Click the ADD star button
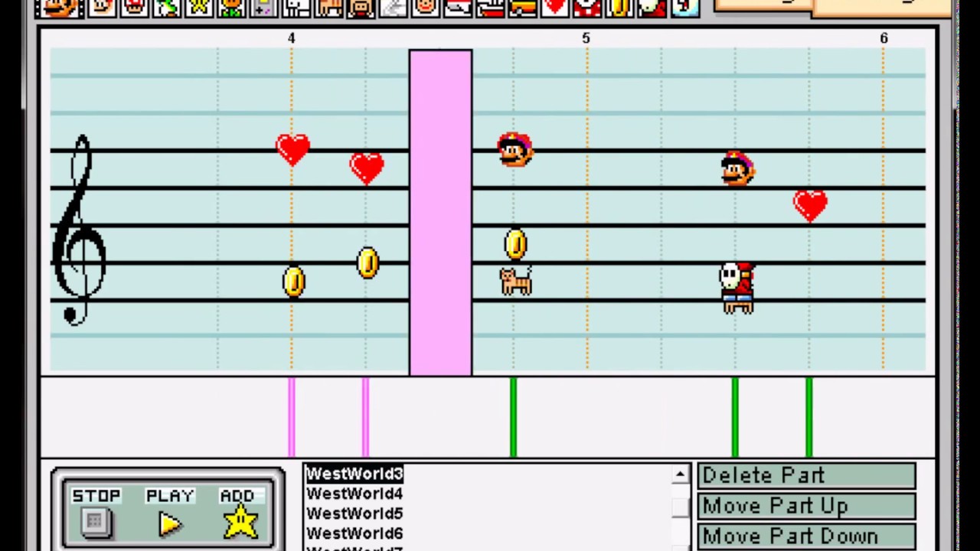 pyautogui.click(x=240, y=523)
